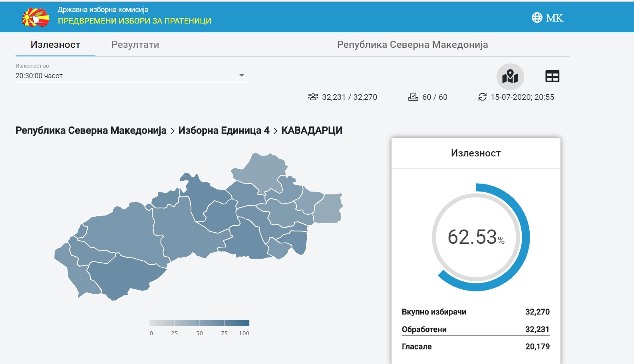The image size is (634, 364).
Task: Click the Република Северна Македонија page title
Action: 412,45
